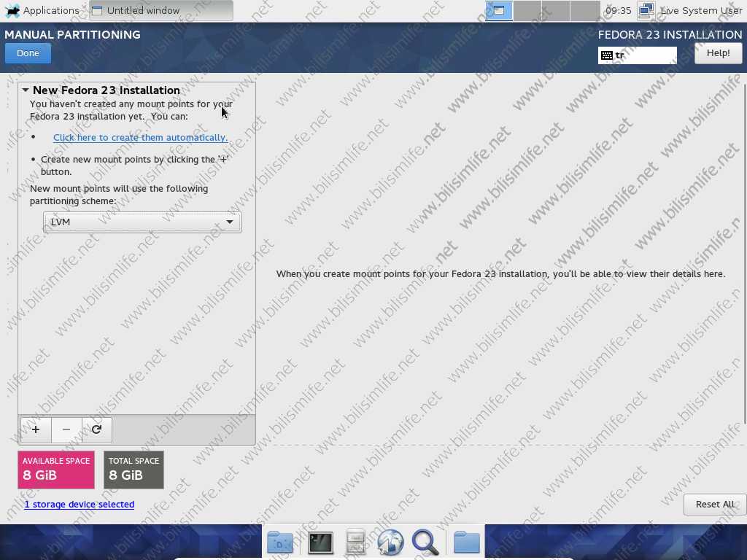Launch the web browser globe icon
The image size is (747, 560).
[x=390, y=542]
